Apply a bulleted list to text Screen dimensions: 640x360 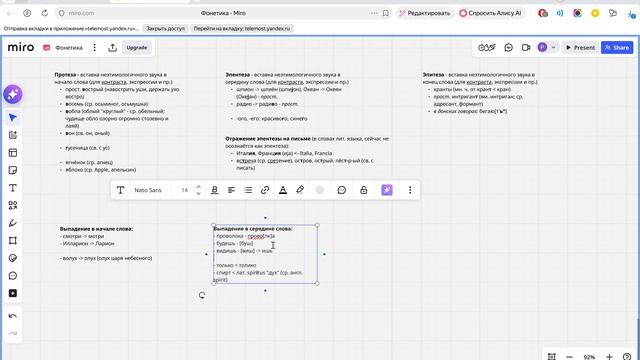point(248,190)
